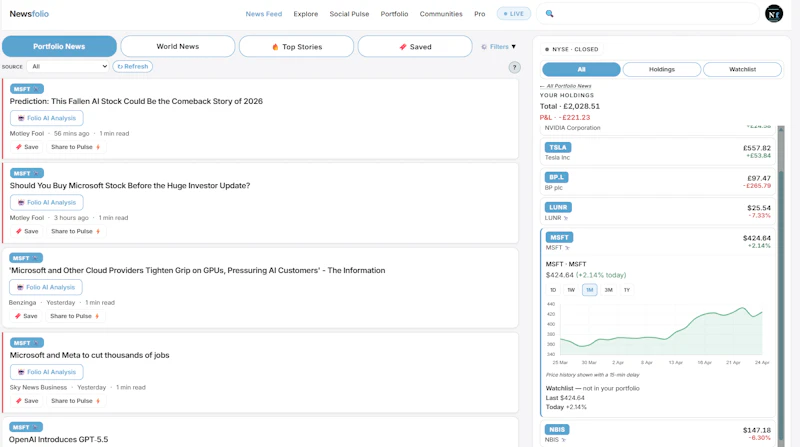Viewport: 800px width, 447px height.
Task: Set MSFT chart range to 1Y
Action: click(x=627, y=290)
